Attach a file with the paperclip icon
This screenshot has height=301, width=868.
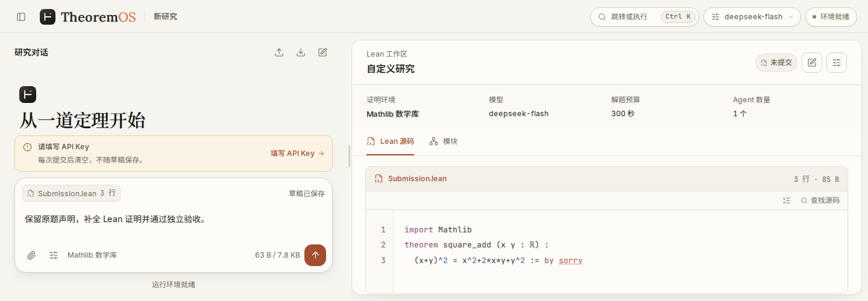tap(32, 255)
